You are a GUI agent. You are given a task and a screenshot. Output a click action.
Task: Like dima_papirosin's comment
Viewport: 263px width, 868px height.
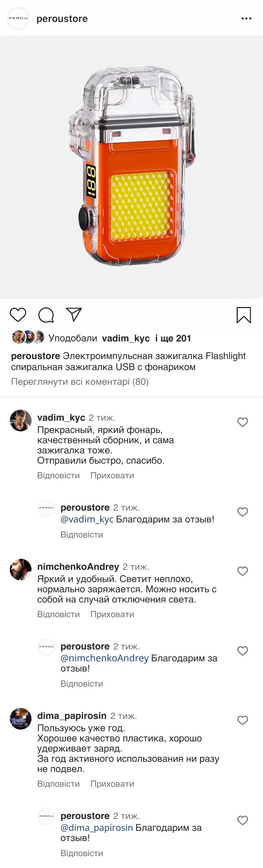243,720
